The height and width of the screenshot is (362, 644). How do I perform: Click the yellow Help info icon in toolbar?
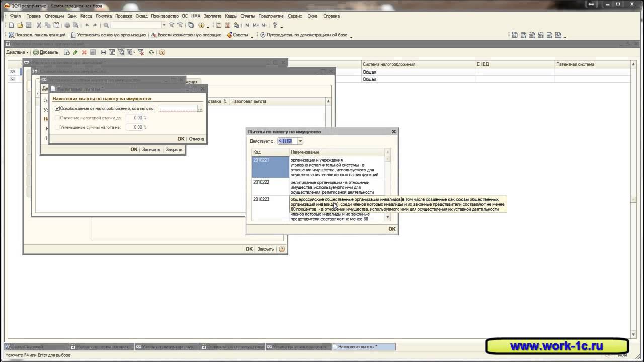pos(201,25)
